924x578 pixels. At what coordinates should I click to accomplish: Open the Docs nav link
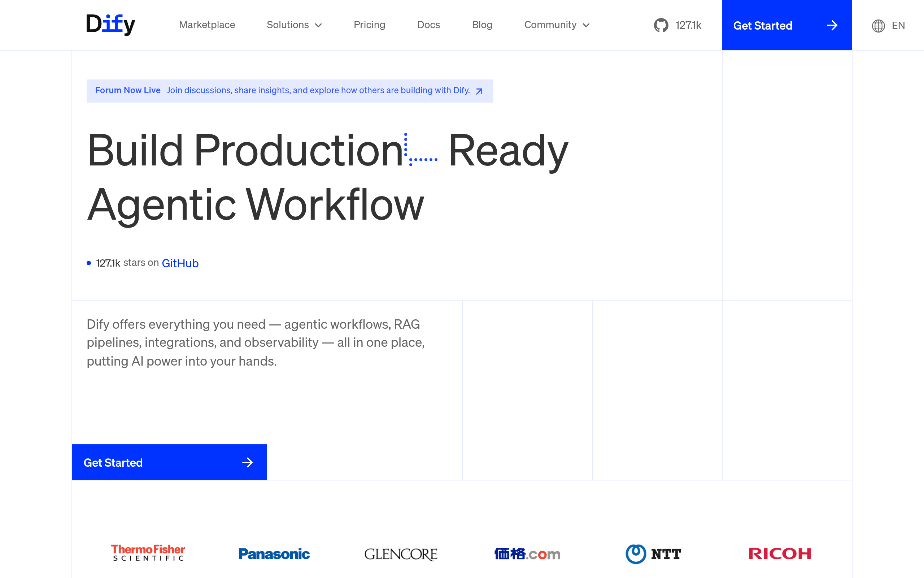click(x=428, y=25)
